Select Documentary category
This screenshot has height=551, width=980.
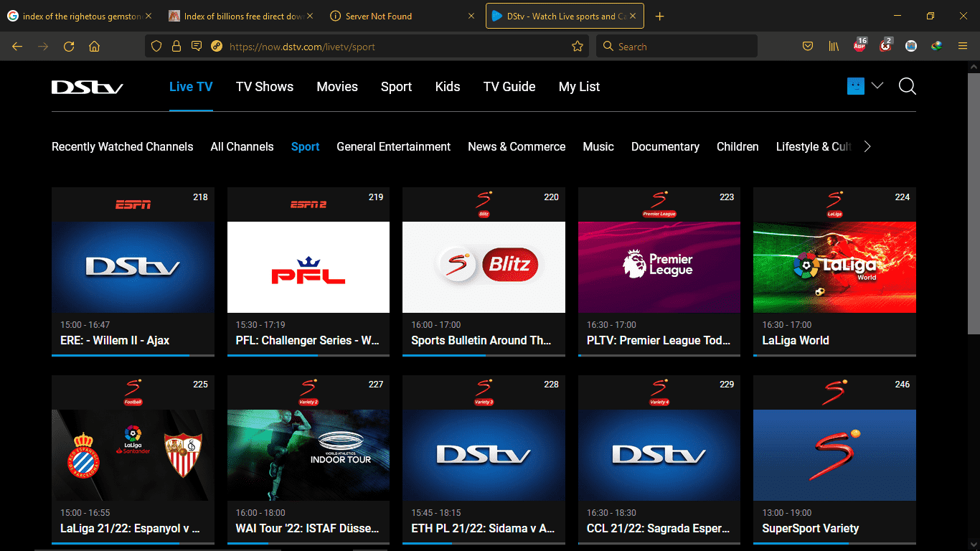click(665, 146)
